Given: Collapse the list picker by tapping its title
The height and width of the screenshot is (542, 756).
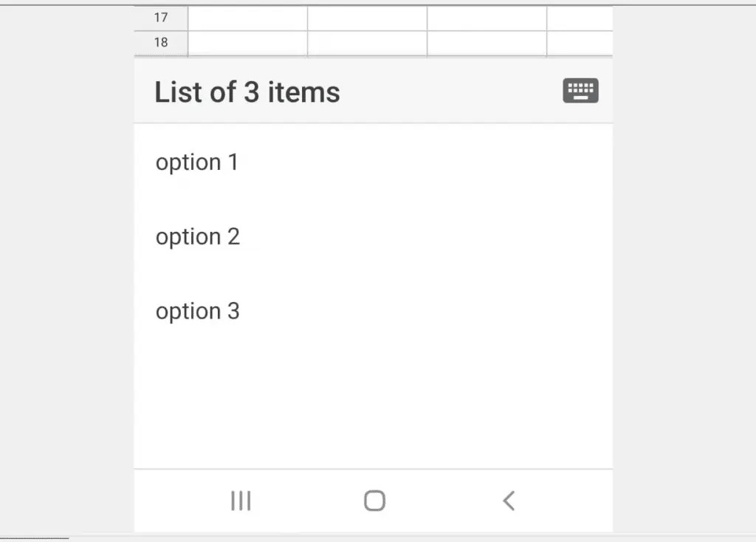Looking at the screenshot, I should point(247,92).
